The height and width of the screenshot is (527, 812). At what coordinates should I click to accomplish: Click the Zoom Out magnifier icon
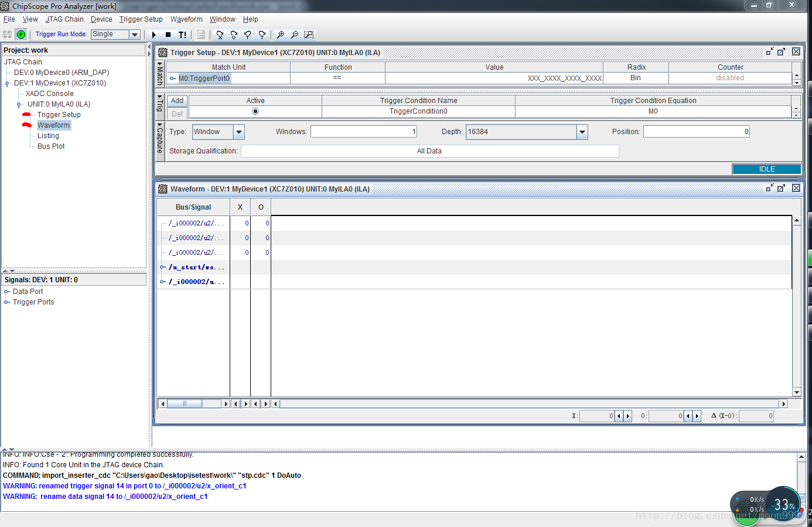point(295,35)
